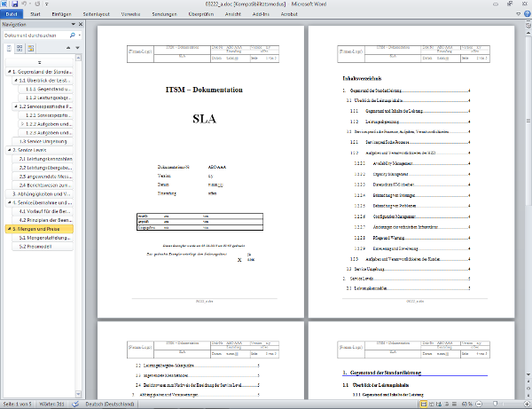
Task: Minimize the ribbon using the caret icon
Action: click(516, 15)
